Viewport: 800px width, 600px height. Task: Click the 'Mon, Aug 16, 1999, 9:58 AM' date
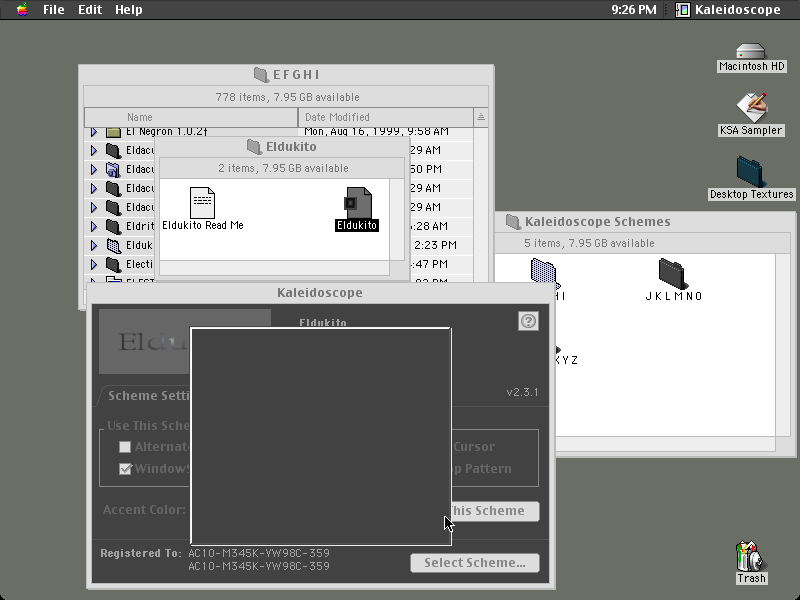click(x=377, y=132)
